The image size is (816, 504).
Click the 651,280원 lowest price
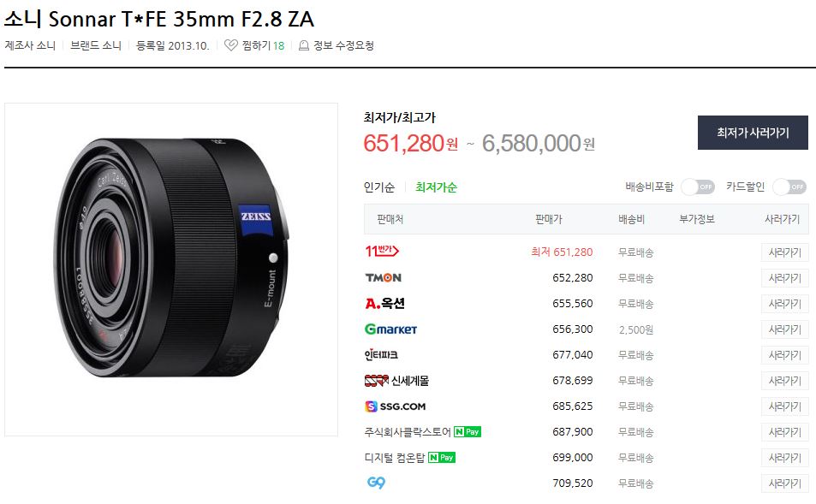411,143
